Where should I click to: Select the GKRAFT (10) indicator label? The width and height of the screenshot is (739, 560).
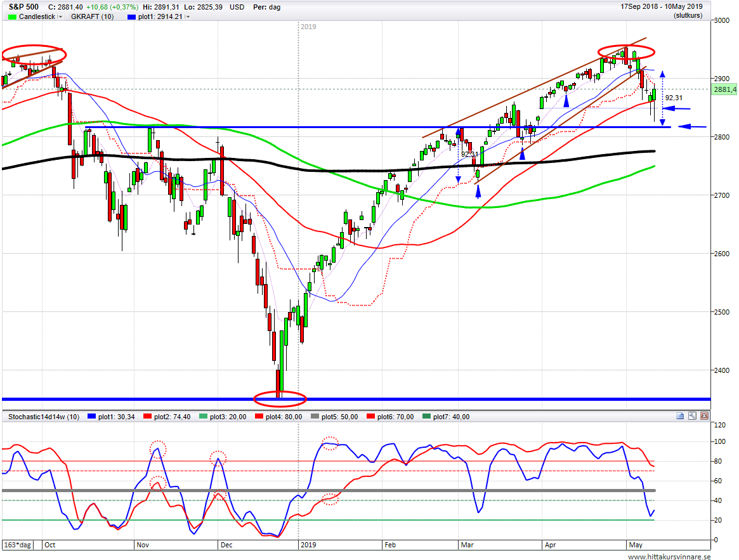93,16
